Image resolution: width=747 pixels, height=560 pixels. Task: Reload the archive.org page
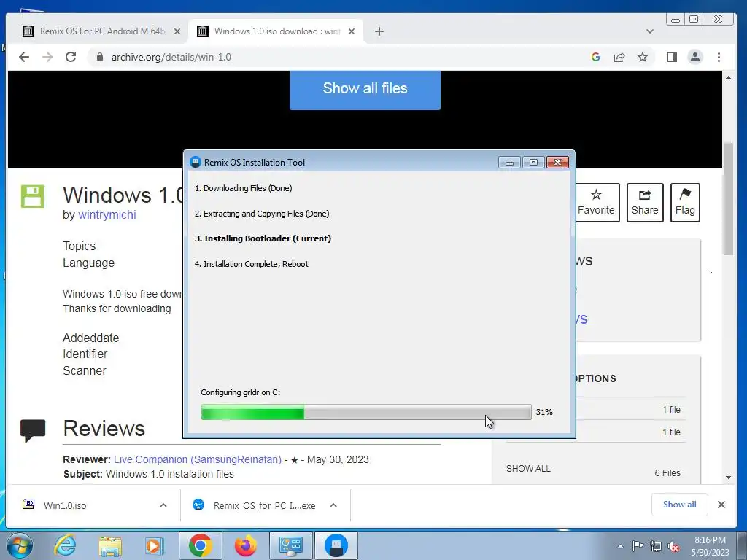(x=71, y=57)
